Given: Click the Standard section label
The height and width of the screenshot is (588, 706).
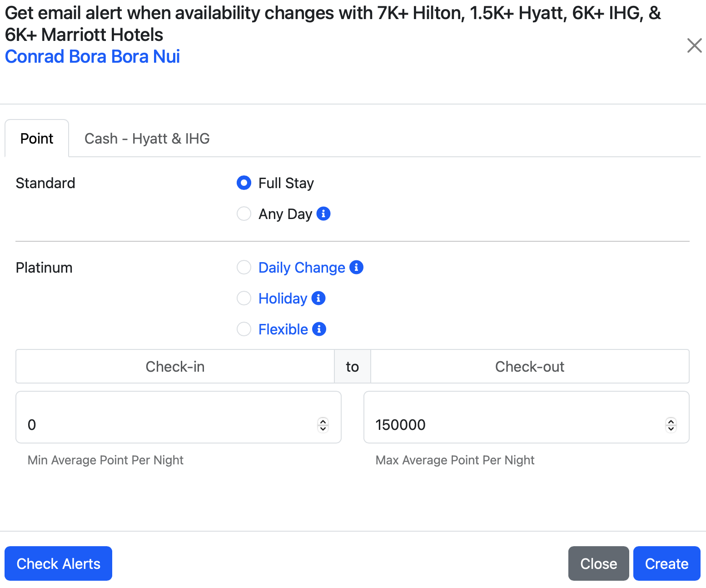Looking at the screenshot, I should 45,183.
